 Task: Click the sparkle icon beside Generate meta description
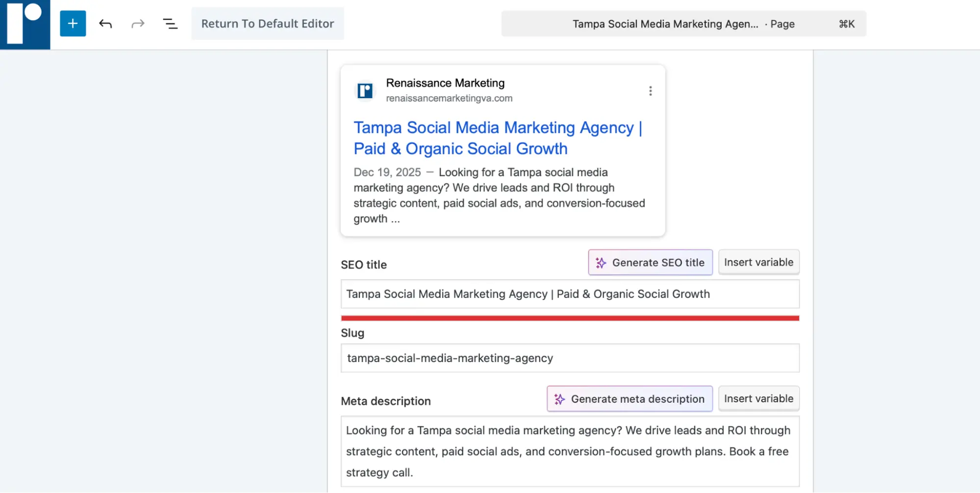click(x=558, y=399)
